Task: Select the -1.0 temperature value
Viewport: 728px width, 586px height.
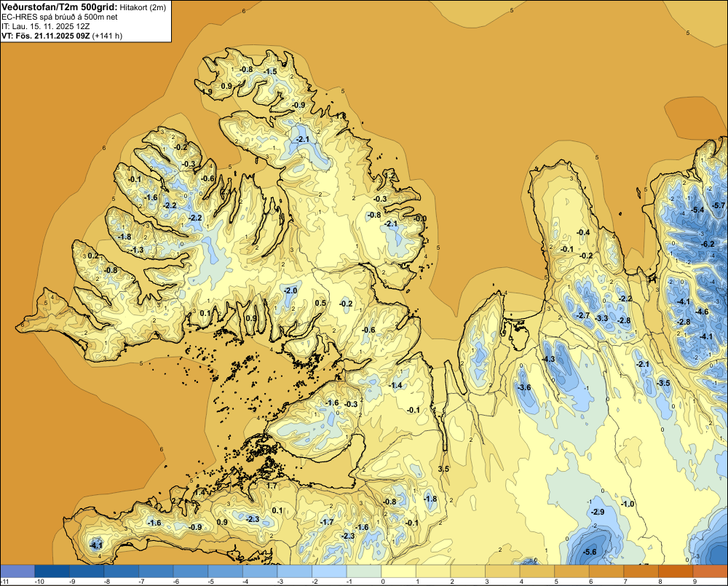Action: coord(628,504)
